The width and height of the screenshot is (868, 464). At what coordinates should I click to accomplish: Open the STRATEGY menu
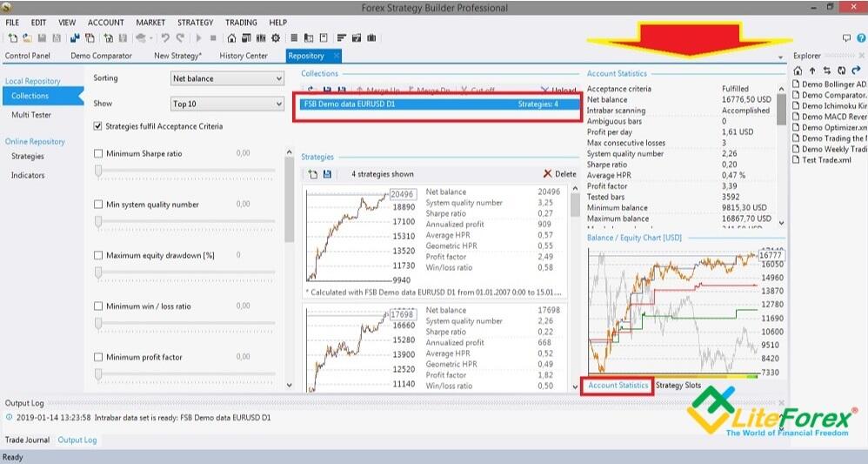196,23
